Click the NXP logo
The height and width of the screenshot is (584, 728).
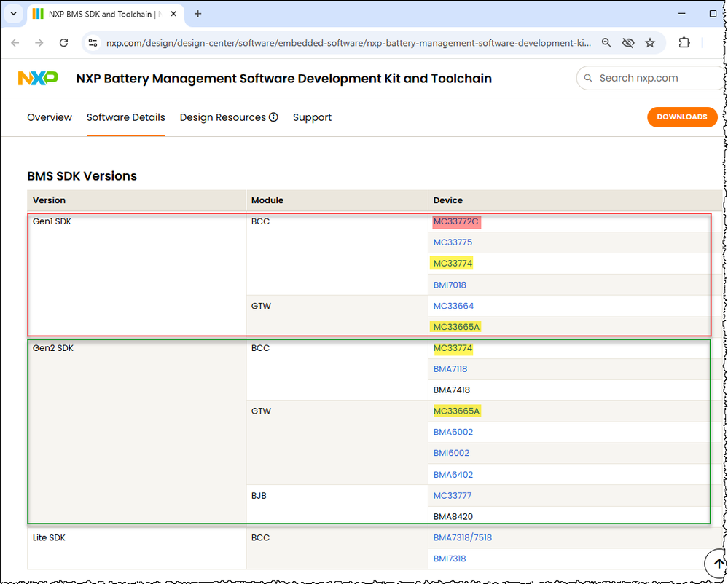click(37, 77)
